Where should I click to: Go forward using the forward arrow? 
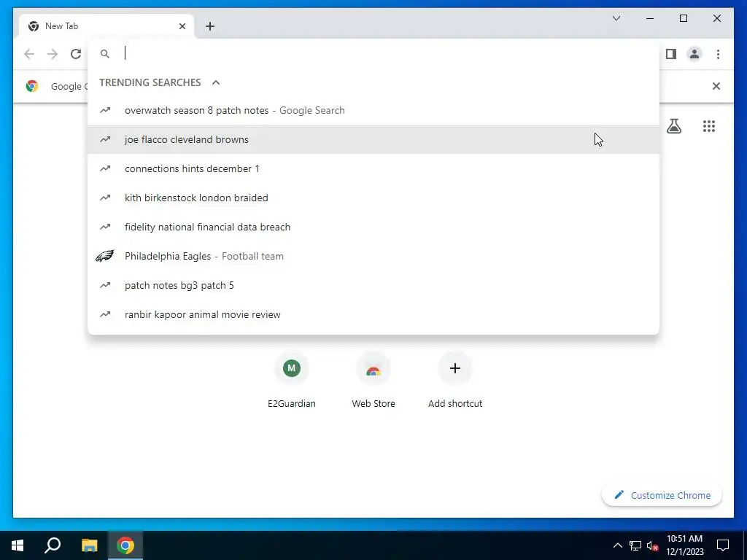point(53,54)
